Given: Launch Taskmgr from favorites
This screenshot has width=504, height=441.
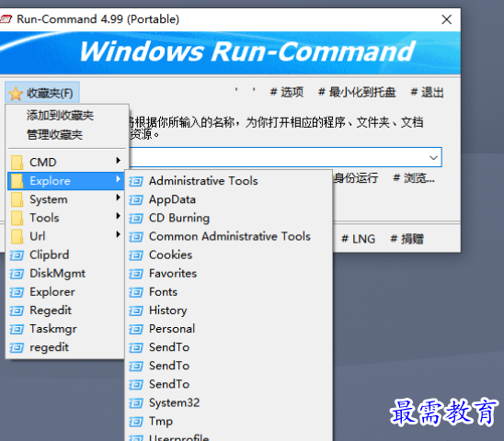Looking at the screenshot, I should [66, 329].
